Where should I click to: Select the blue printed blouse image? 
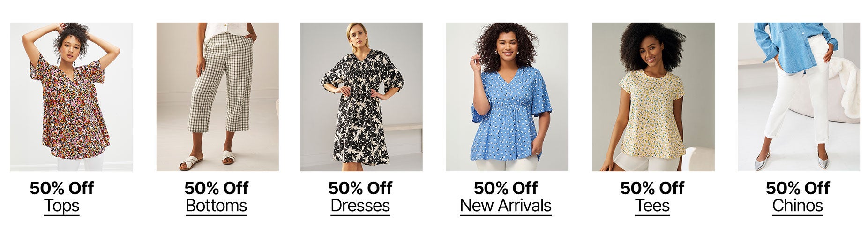click(507, 97)
